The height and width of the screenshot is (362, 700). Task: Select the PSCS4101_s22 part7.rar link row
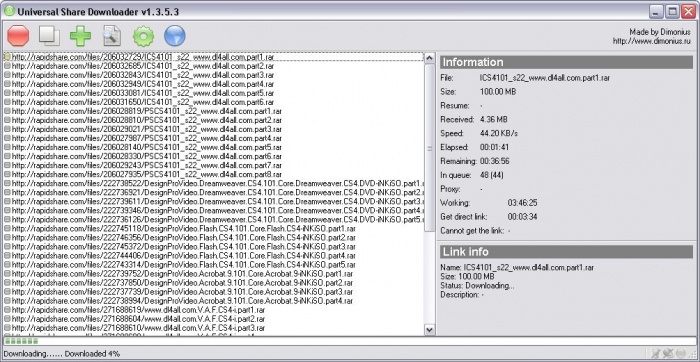[x=213, y=165]
